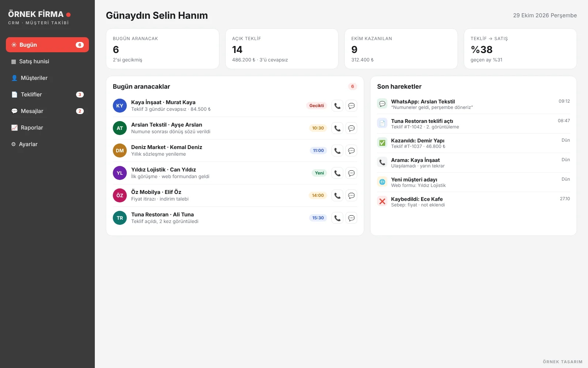Click the Gecikti badge on Kaya İnşaat

pos(316,106)
